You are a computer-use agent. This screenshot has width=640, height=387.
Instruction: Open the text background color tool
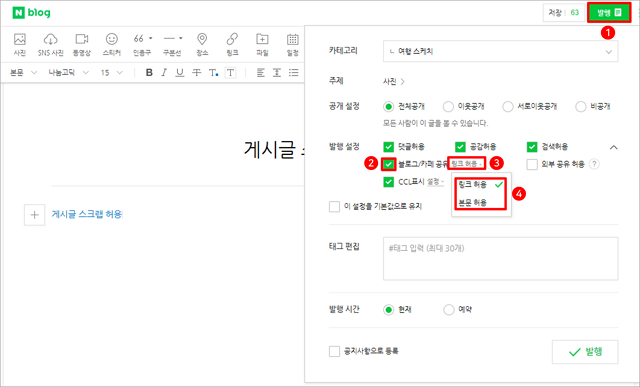pos(231,73)
